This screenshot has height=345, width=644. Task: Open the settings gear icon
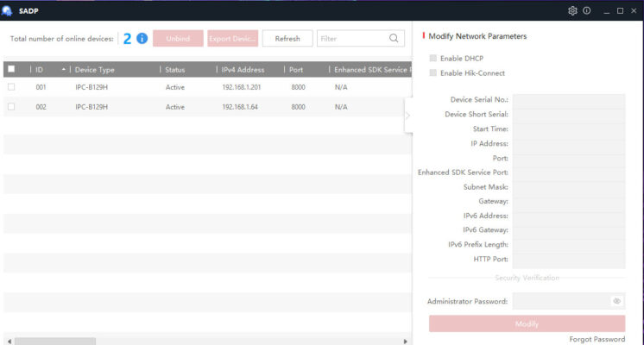572,11
